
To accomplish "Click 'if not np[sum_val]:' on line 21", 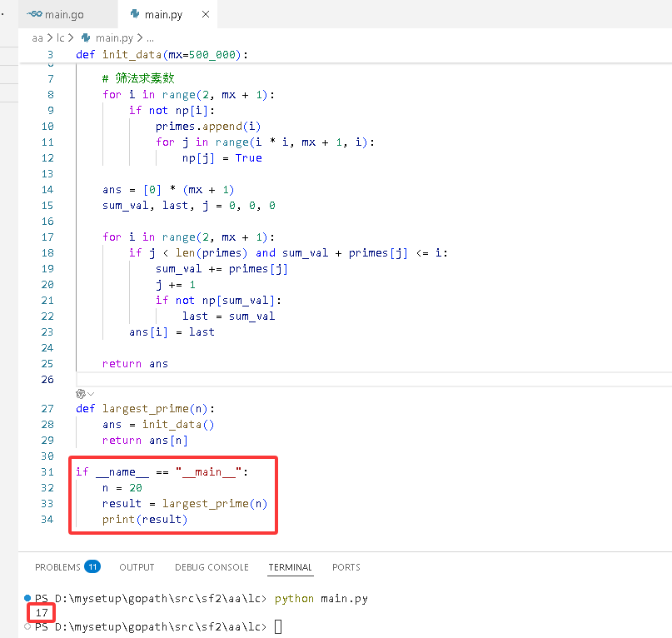I will tap(218, 301).
